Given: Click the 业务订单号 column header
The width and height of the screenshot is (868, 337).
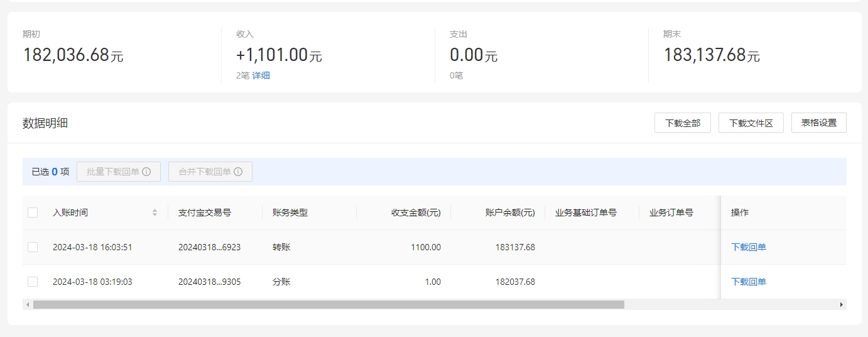Looking at the screenshot, I should click(671, 213).
